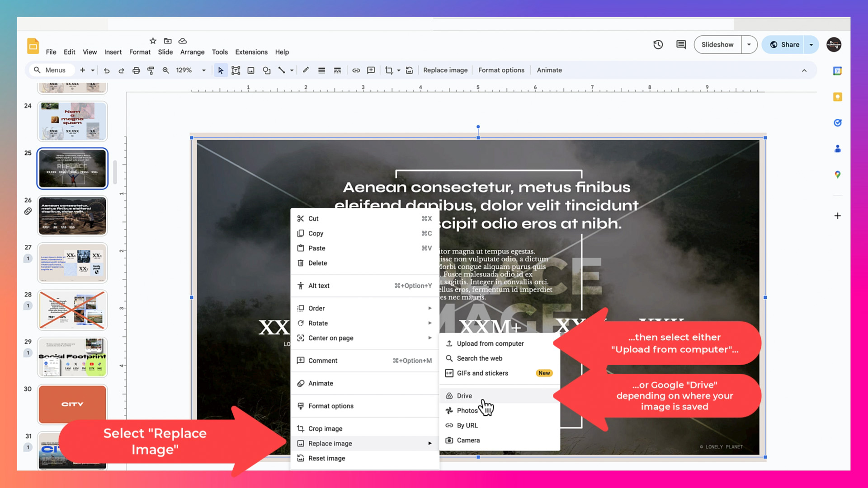
Task: Open the Slideshow options dropdown arrow
Action: pos(749,44)
